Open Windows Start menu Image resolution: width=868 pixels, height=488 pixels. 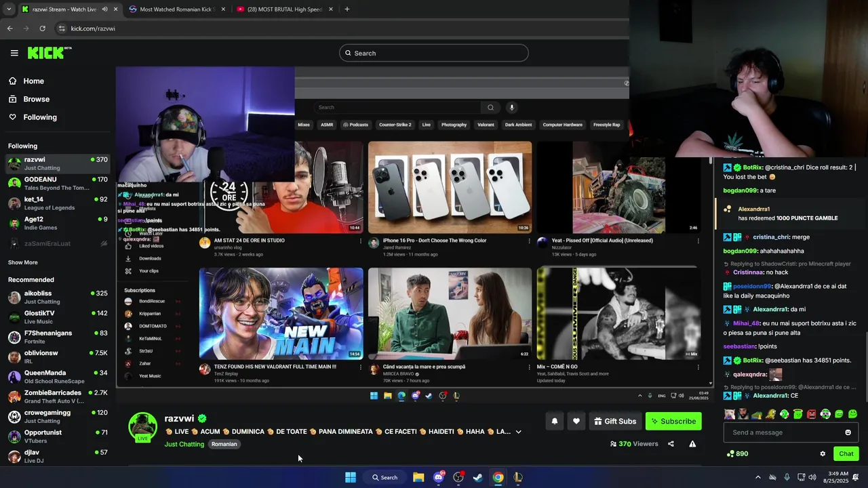pyautogui.click(x=351, y=477)
